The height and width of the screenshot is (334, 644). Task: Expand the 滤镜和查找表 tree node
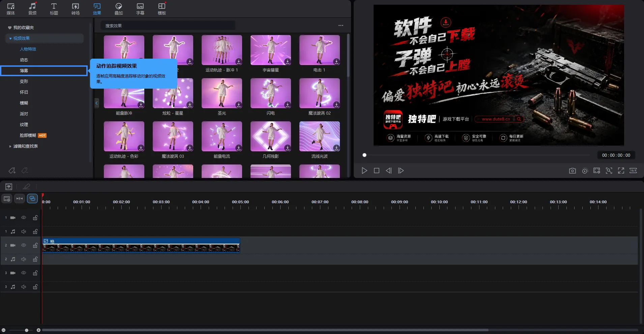click(x=10, y=146)
